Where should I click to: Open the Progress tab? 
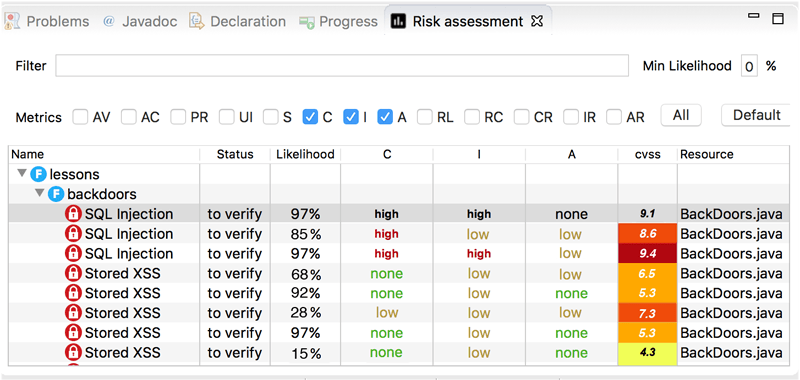click(339, 21)
